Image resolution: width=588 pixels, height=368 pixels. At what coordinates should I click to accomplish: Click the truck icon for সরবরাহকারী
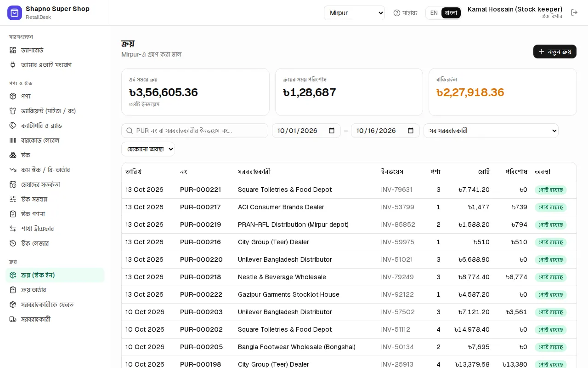13,319
